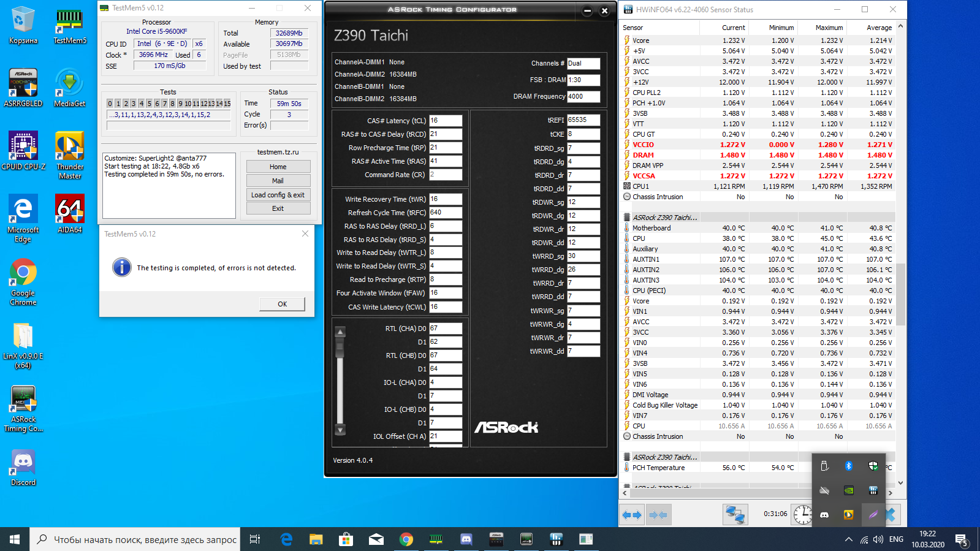
Task: Click the Windows Start button
Action: [x=15, y=539]
